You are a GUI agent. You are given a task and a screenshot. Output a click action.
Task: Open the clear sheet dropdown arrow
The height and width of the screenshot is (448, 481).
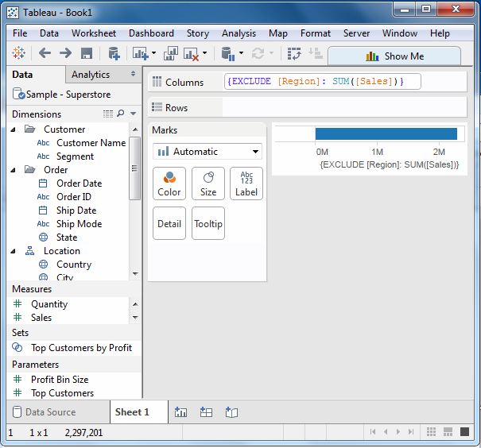point(204,53)
